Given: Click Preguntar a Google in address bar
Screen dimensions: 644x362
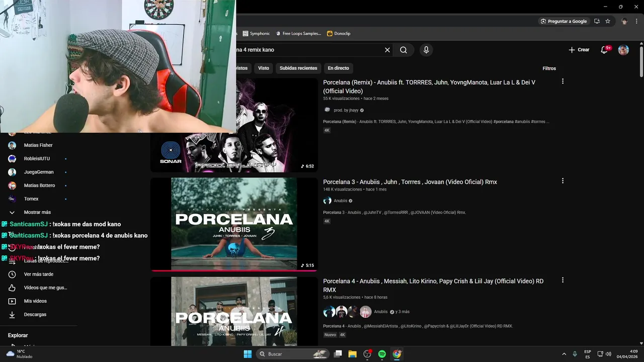Looking at the screenshot, I should 563,21.
